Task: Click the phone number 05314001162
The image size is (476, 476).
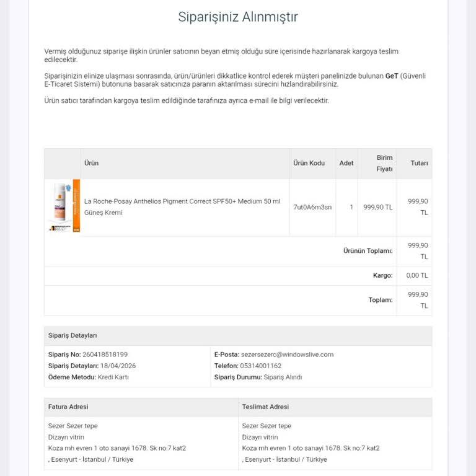Action: [x=261, y=366]
